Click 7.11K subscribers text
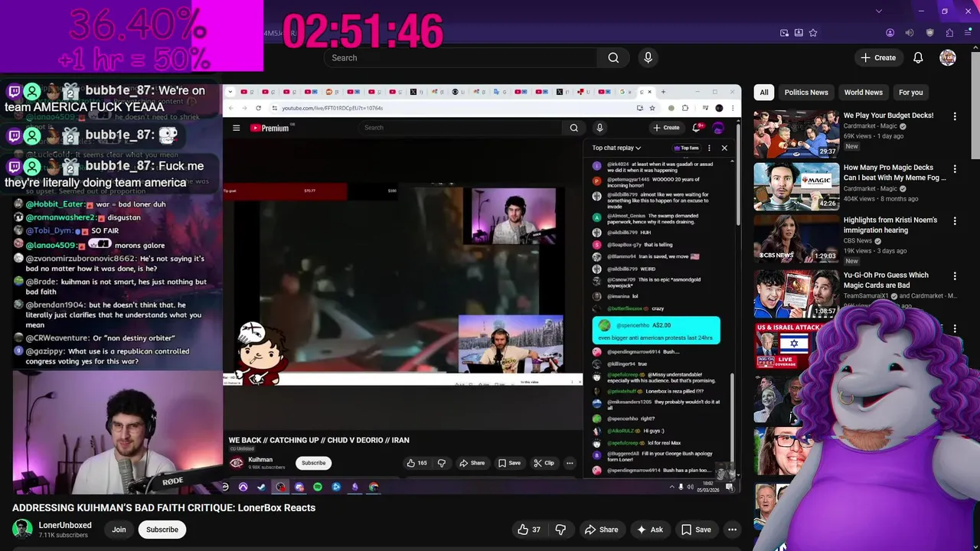 [x=64, y=535]
